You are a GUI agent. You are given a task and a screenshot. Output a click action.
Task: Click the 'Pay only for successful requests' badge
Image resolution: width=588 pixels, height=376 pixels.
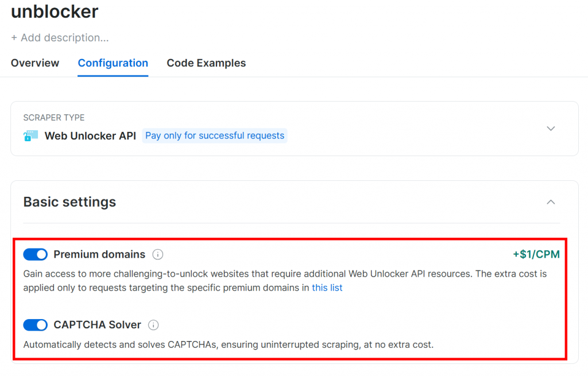pyautogui.click(x=215, y=135)
